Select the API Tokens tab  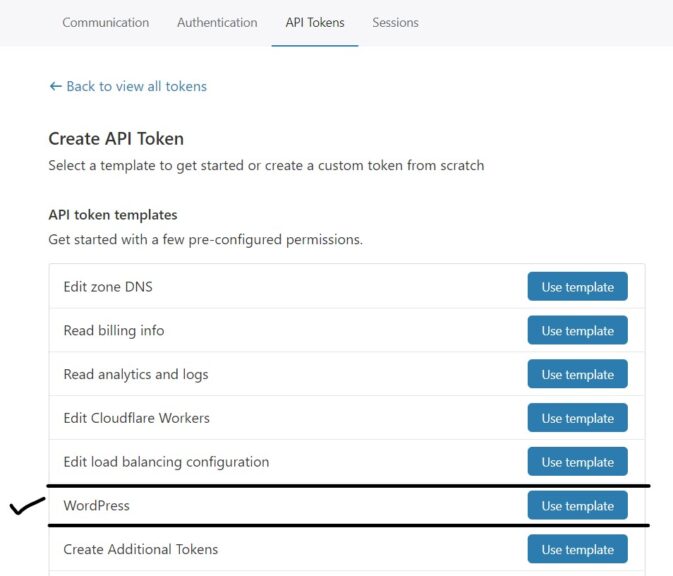click(x=315, y=22)
